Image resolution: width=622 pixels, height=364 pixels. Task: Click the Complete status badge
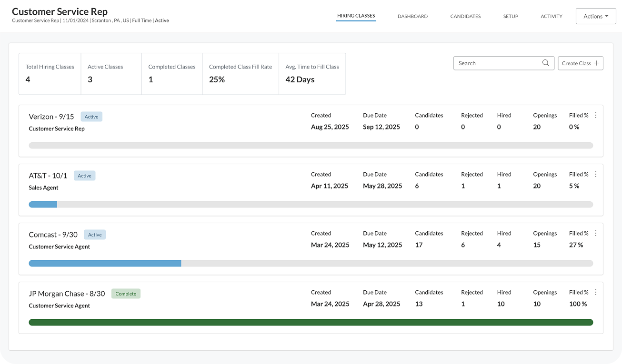coord(126,294)
